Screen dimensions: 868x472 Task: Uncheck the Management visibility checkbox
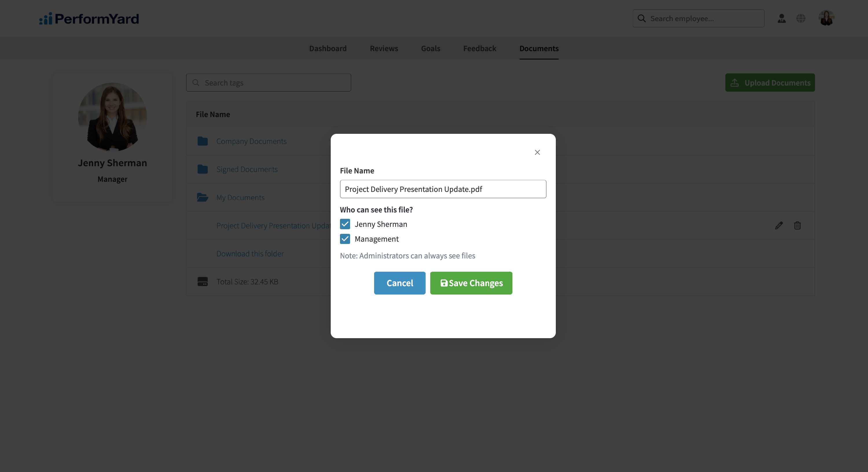tap(345, 239)
